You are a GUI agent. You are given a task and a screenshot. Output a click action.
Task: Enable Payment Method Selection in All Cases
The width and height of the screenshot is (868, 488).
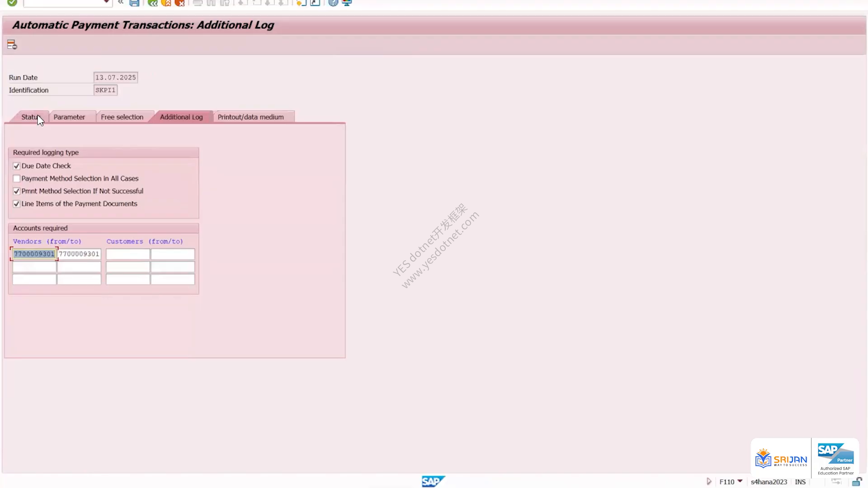coord(17,178)
